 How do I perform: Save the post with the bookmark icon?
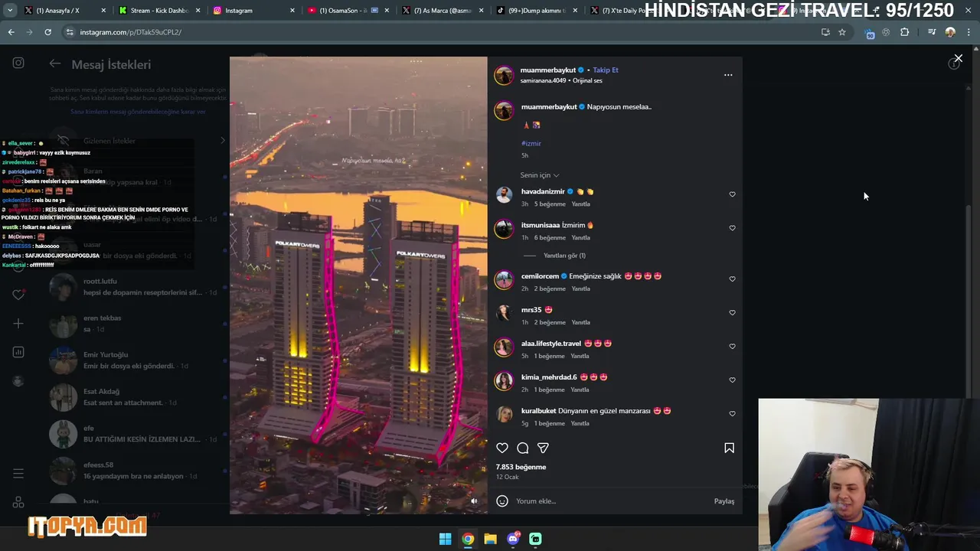pos(729,448)
